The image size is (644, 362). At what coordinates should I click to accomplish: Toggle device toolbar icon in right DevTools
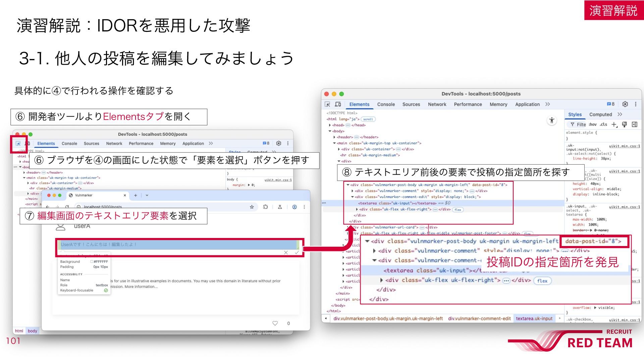[x=338, y=104]
